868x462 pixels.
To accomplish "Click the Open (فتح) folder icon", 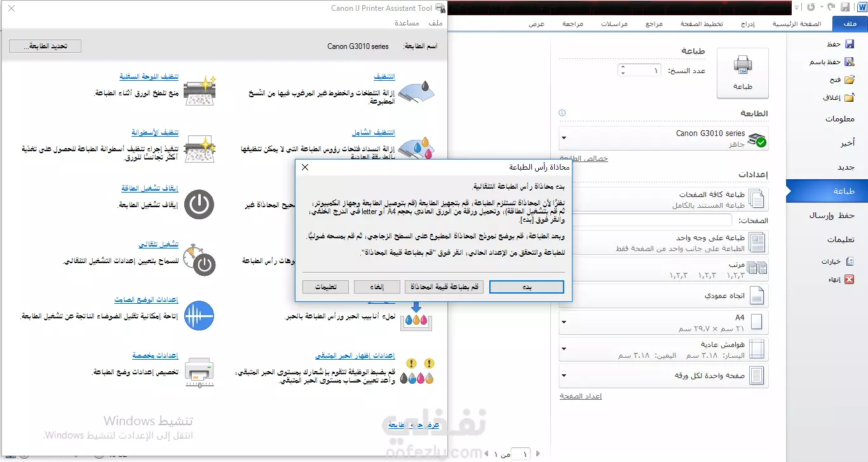I will 850,79.
